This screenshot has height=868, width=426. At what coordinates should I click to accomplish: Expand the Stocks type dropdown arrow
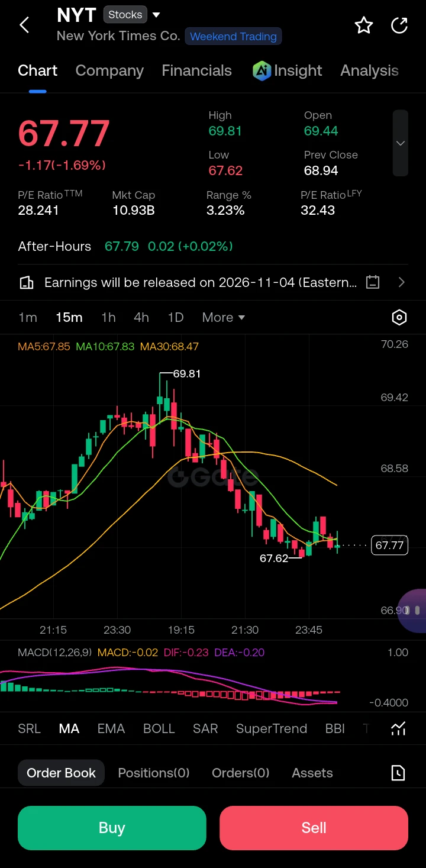[156, 14]
